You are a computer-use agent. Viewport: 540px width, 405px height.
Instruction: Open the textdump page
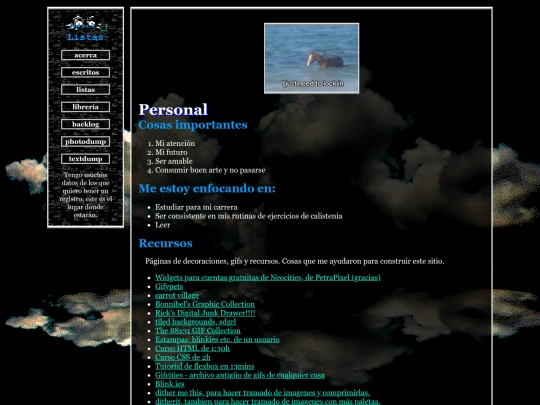(85, 159)
